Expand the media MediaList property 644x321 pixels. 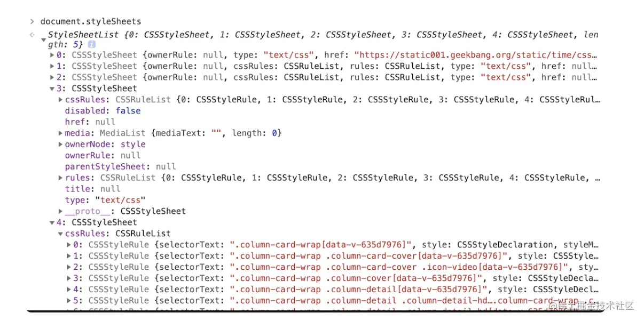tap(60, 133)
